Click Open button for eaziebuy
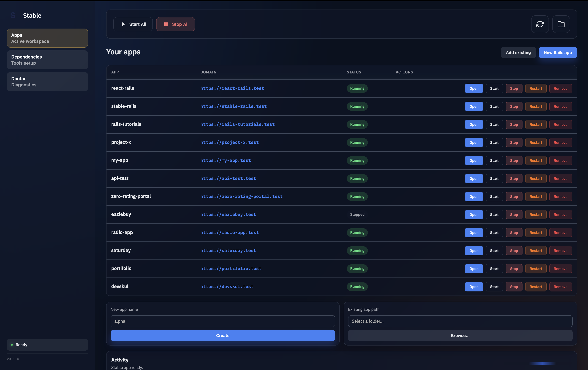 pyautogui.click(x=474, y=215)
